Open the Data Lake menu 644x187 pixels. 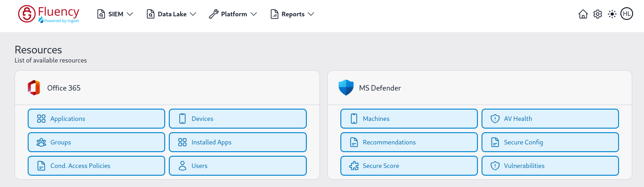coord(171,14)
